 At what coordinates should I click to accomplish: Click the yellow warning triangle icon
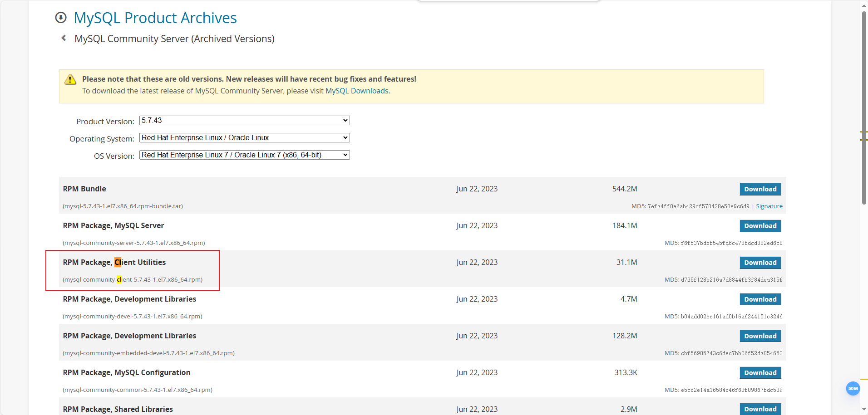pos(70,79)
